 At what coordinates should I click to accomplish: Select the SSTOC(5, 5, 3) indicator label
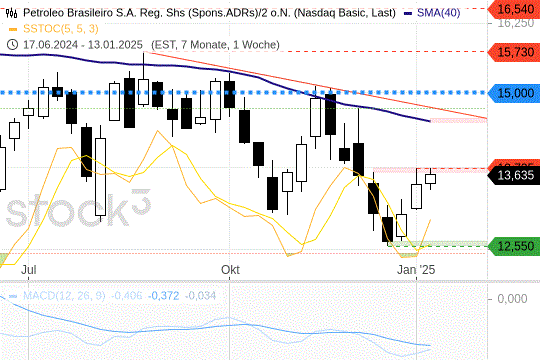(x=61, y=29)
